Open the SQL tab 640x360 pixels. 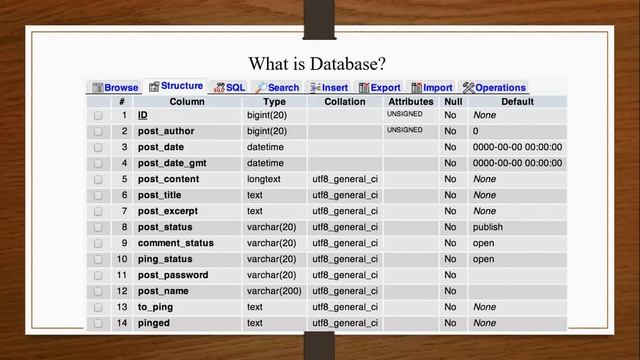229,88
